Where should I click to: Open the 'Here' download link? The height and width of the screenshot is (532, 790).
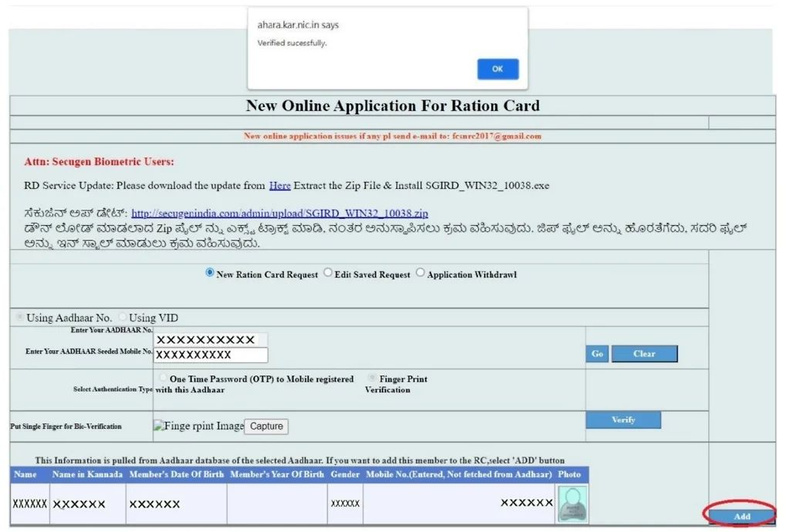click(x=279, y=185)
